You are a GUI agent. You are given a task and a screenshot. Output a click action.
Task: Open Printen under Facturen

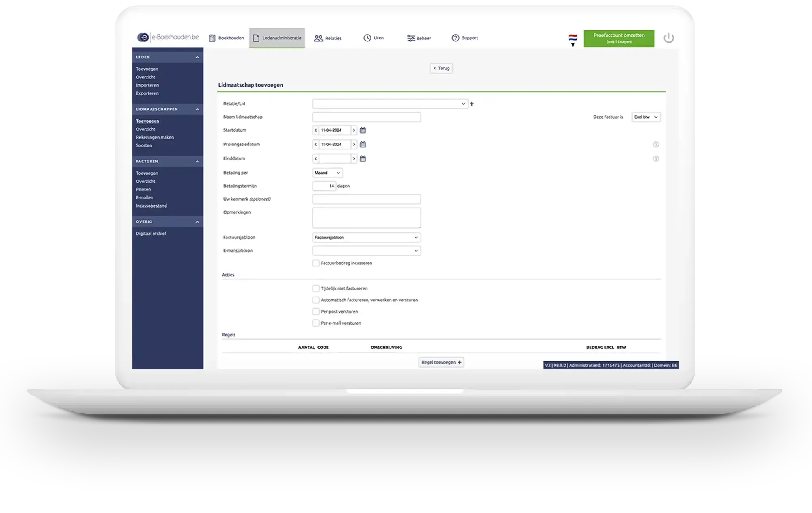click(143, 190)
